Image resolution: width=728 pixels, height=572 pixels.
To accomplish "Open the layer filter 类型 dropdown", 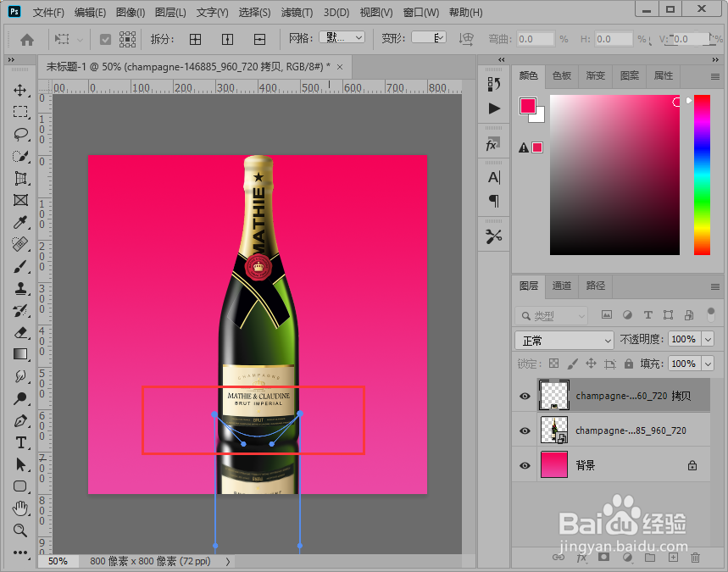I will [x=551, y=316].
